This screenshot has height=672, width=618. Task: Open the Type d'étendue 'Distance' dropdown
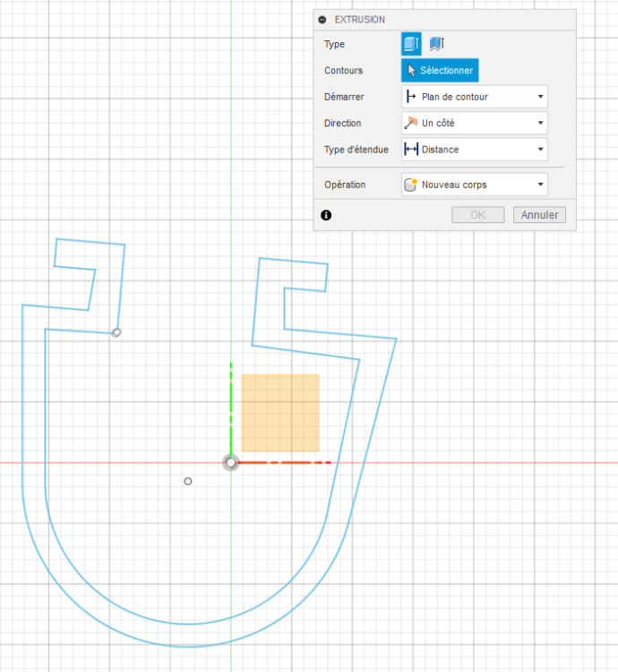[x=475, y=150]
